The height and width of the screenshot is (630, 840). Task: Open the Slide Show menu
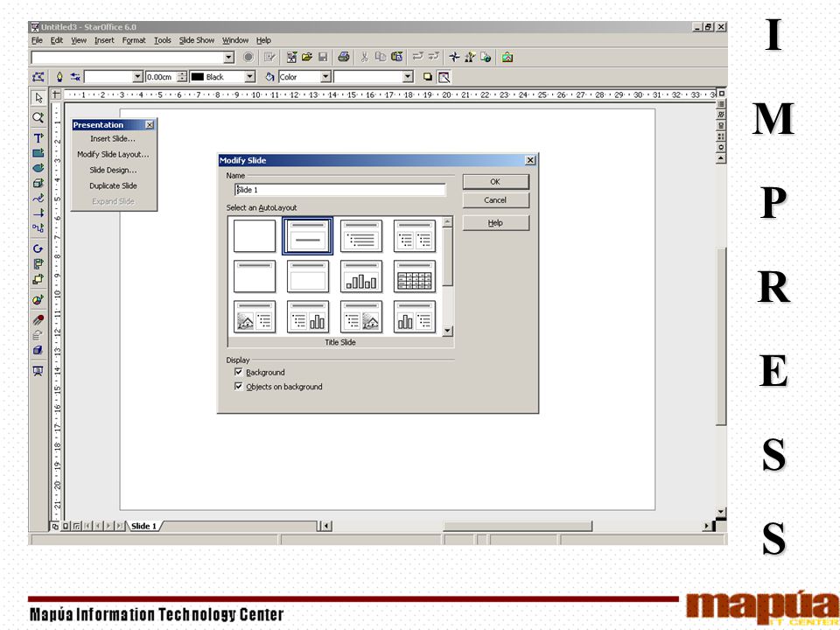(197, 40)
